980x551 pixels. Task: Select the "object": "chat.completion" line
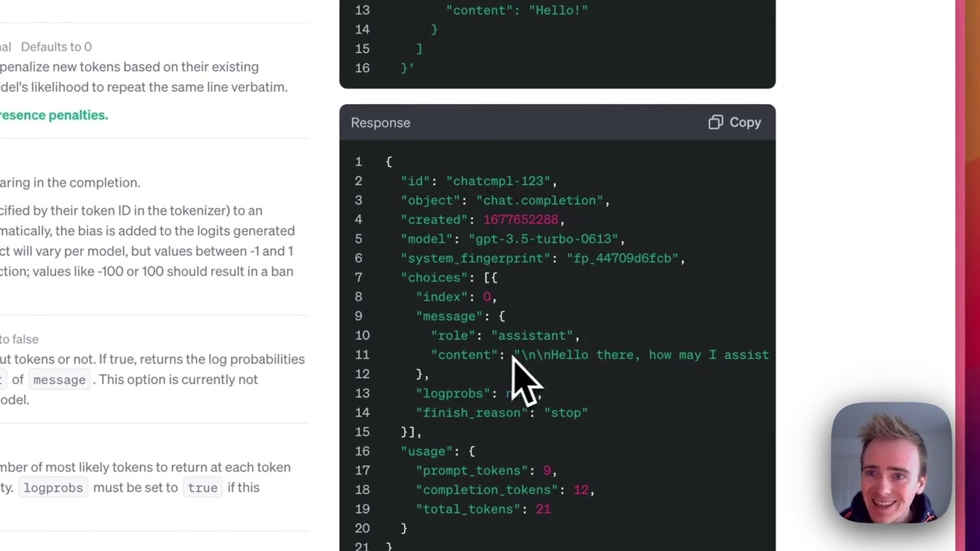[505, 201]
